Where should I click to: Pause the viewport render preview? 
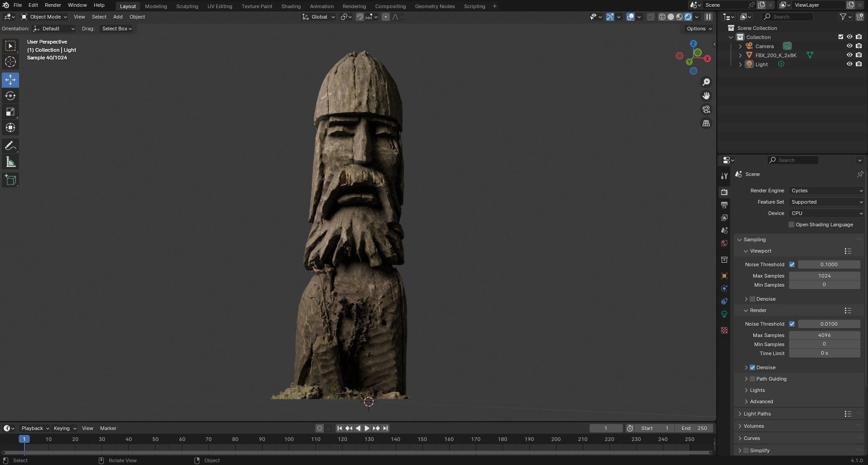click(x=708, y=17)
